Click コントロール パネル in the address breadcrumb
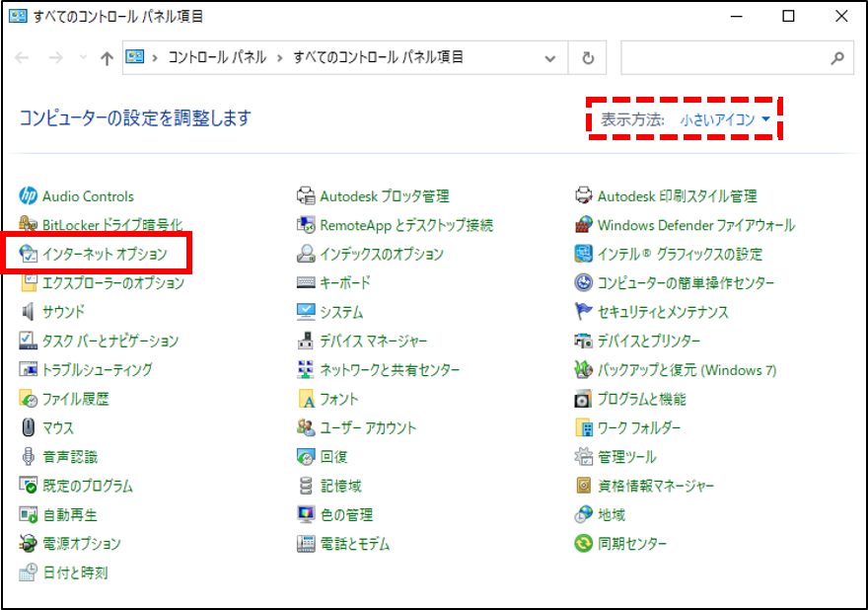This screenshot has width=868, height=610. (x=217, y=57)
